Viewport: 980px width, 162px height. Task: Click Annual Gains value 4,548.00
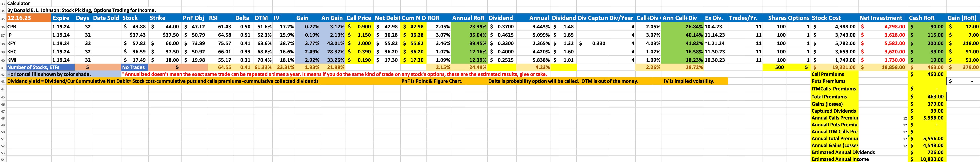click(x=927, y=145)
